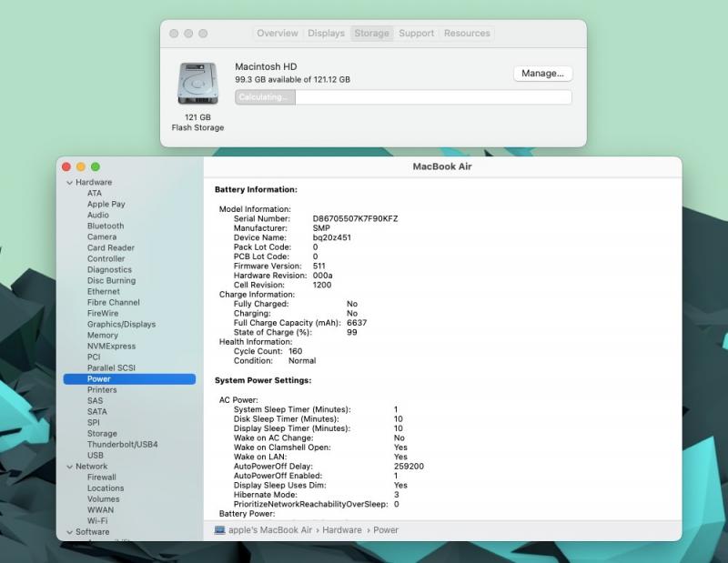Select FireWire in the sidebar

[x=103, y=313]
